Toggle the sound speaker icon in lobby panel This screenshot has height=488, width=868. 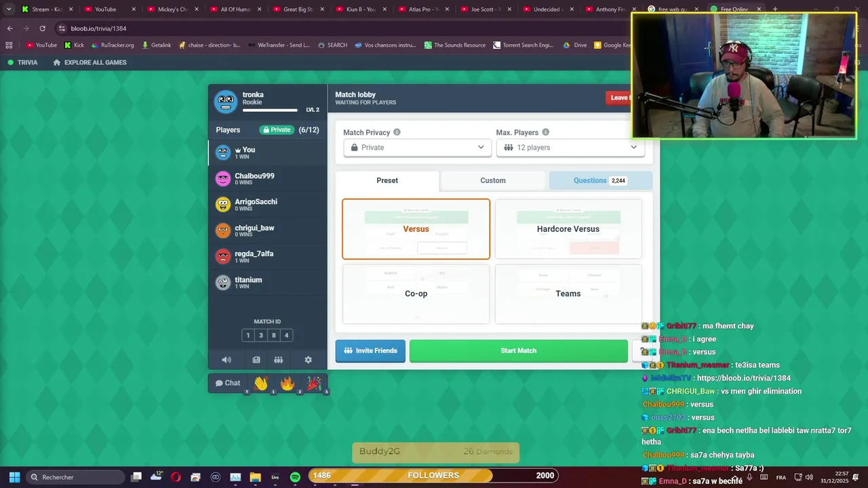point(226,360)
